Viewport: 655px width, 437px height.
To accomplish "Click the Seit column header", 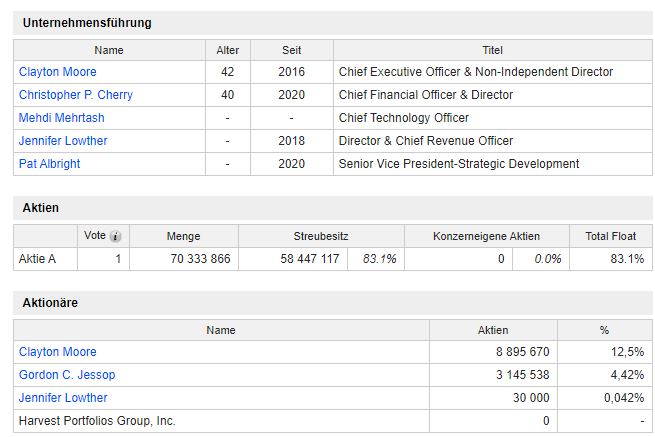I will [x=291, y=49].
